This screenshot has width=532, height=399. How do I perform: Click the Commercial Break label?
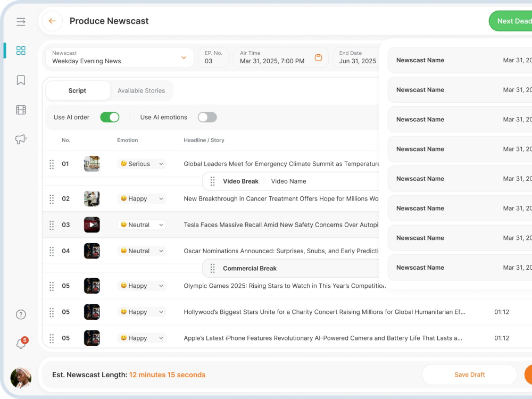point(250,269)
